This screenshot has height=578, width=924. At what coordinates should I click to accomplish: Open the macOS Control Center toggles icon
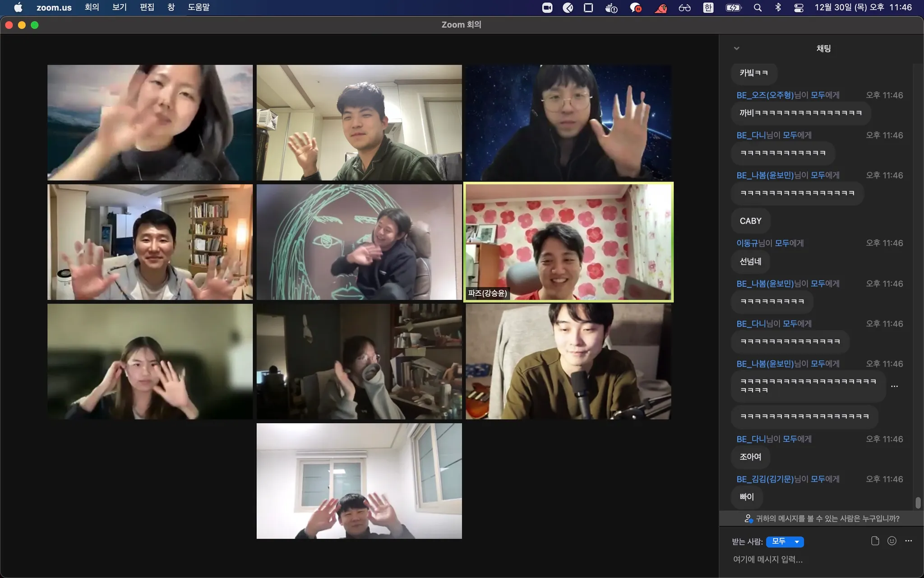799,8
